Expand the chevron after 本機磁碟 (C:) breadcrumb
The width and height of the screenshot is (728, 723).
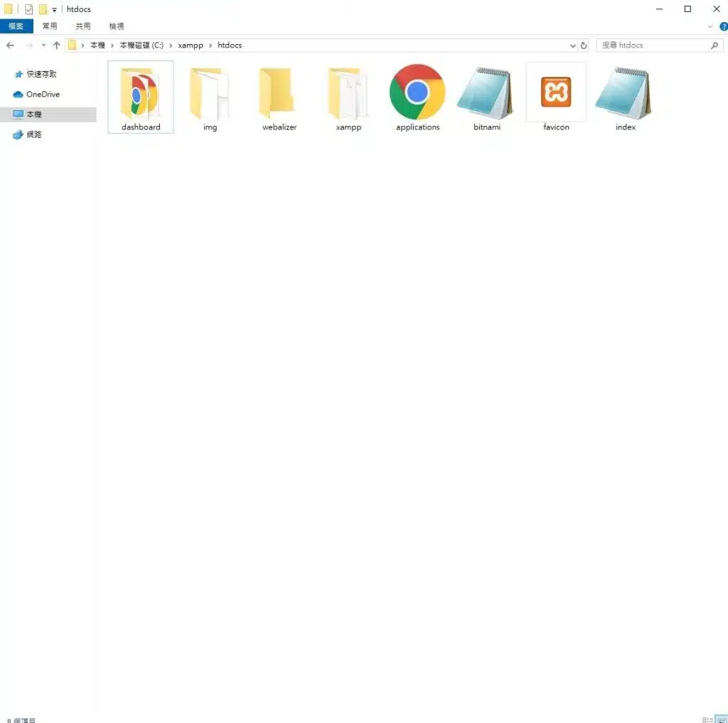171,45
